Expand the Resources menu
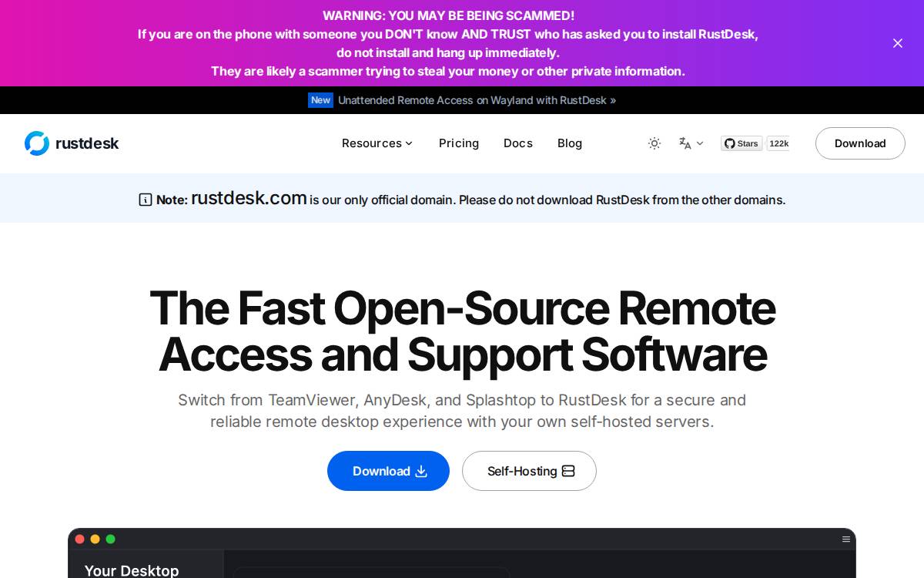924x578 pixels. (377, 143)
